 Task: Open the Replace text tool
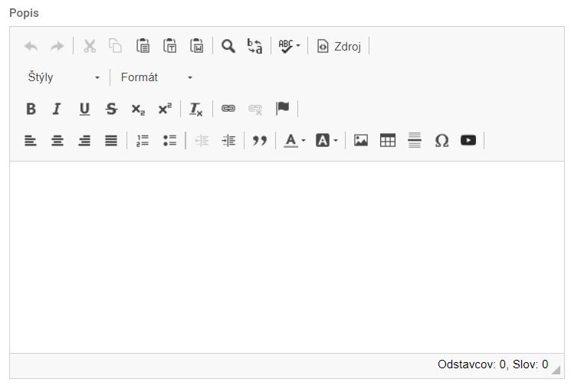pos(254,46)
